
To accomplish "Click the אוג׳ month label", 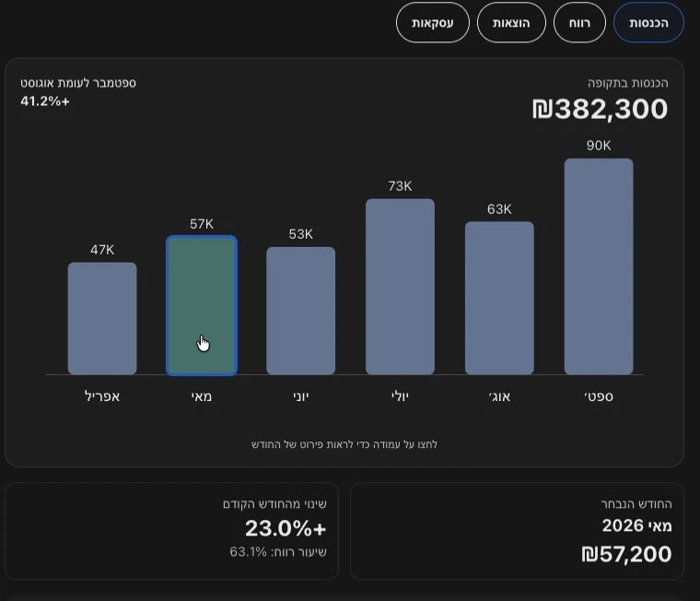I will [499, 396].
